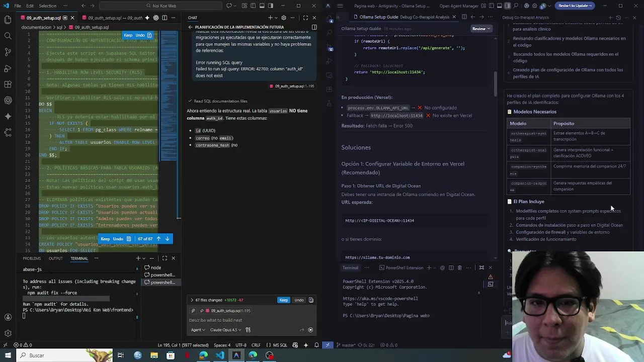The width and height of the screenshot is (644, 362).
Task: Open sparkle AI icon in VS Code activity bar
Action: coord(8,116)
